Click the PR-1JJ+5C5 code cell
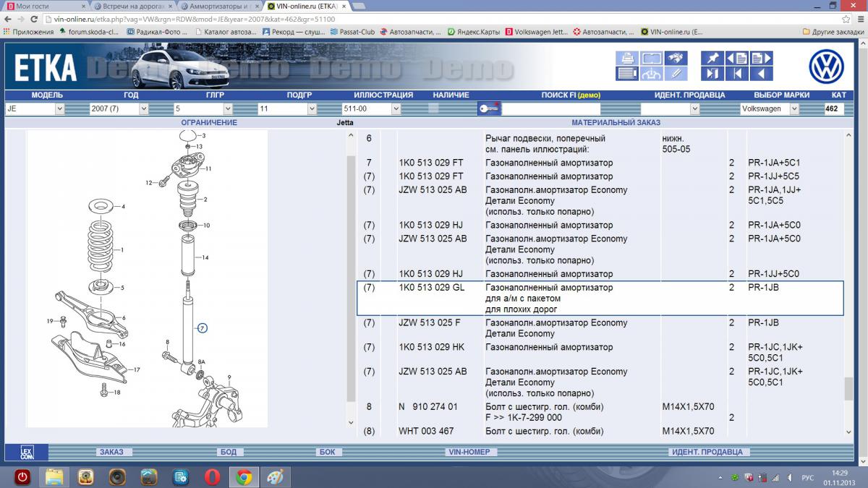 (774, 176)
